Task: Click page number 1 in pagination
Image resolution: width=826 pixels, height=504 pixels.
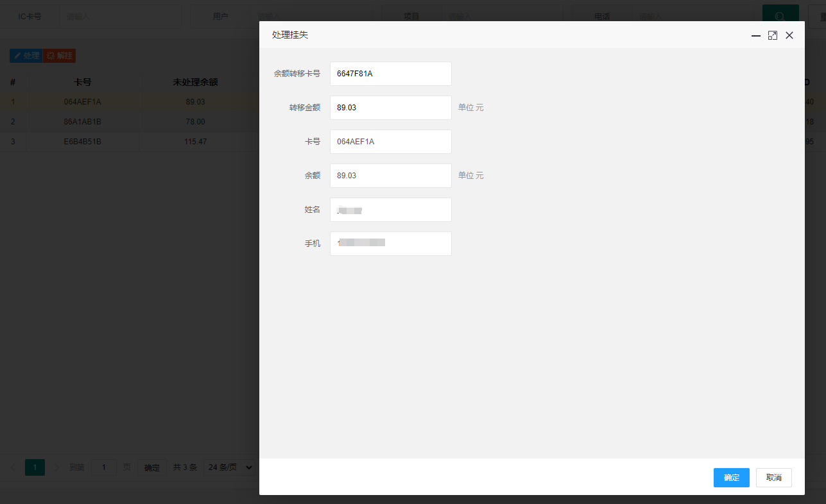Action: click(x=35, y=467)
